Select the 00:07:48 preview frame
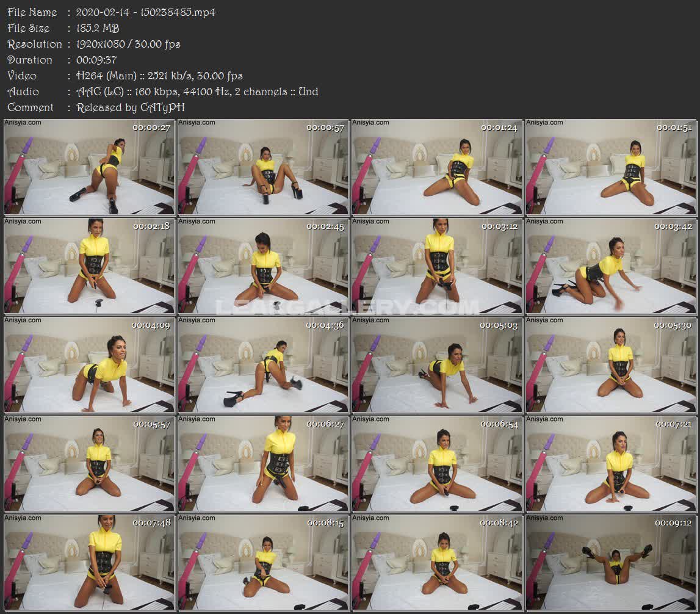Screen dimensions: 700x614 coord(89,563)
